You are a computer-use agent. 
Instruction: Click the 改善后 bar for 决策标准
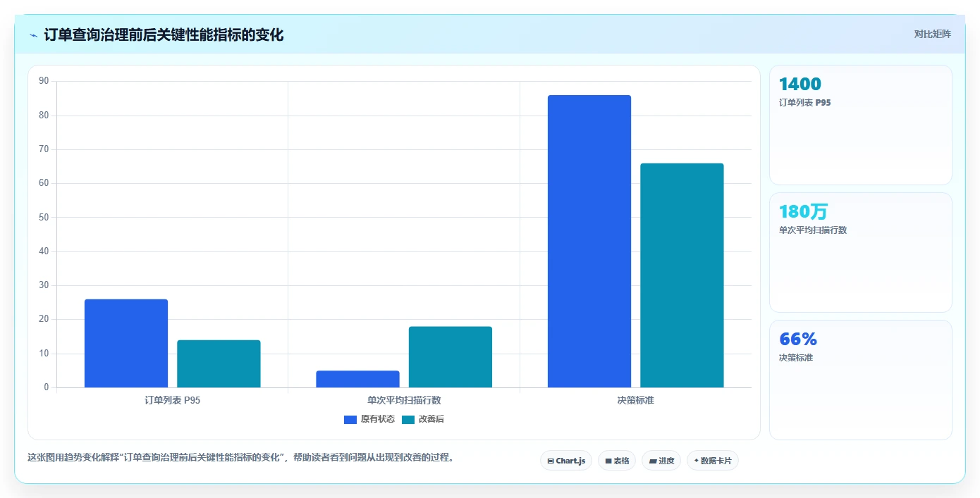click(x=682, y=275)
